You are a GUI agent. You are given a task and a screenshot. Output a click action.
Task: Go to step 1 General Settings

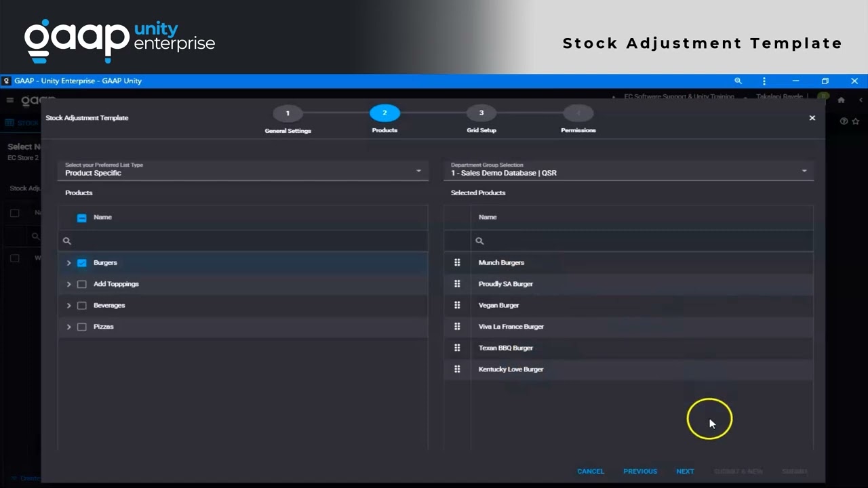[288, 113]
